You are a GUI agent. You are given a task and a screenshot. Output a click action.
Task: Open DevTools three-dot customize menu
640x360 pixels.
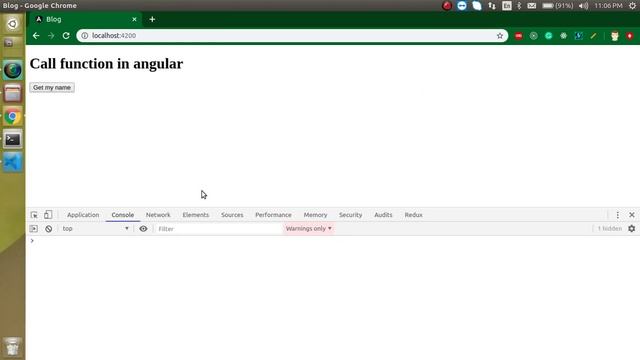point(618,215)
